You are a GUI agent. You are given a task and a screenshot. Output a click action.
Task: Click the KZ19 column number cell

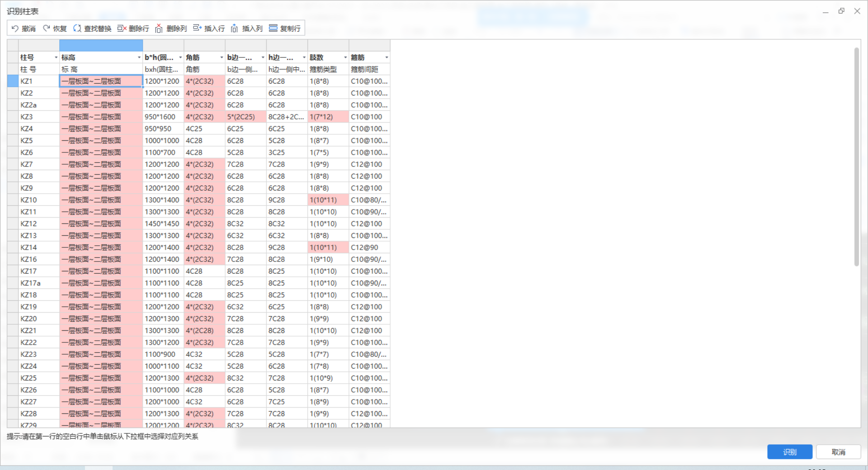39,307
